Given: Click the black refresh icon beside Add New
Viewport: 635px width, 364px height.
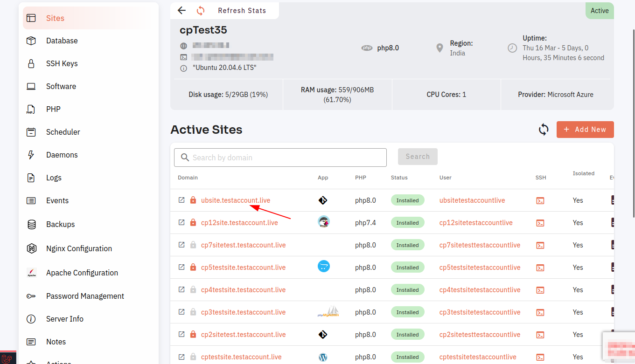Looking at the screenshot, I should pos(544,130).
